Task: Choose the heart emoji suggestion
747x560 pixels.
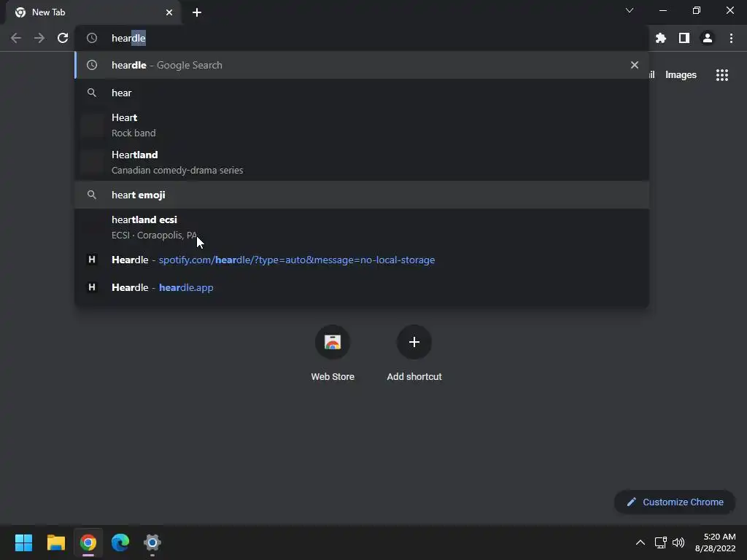Action: (x=362, y=195)
